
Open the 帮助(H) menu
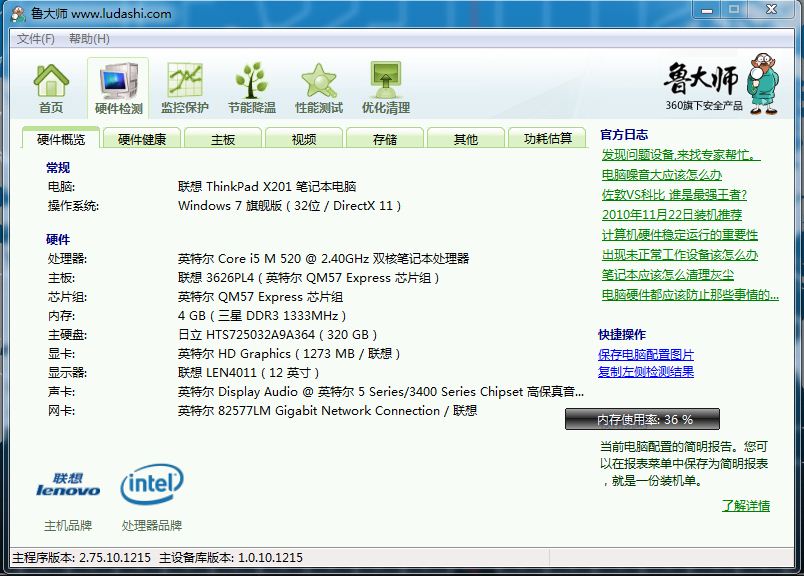(89, 39)
